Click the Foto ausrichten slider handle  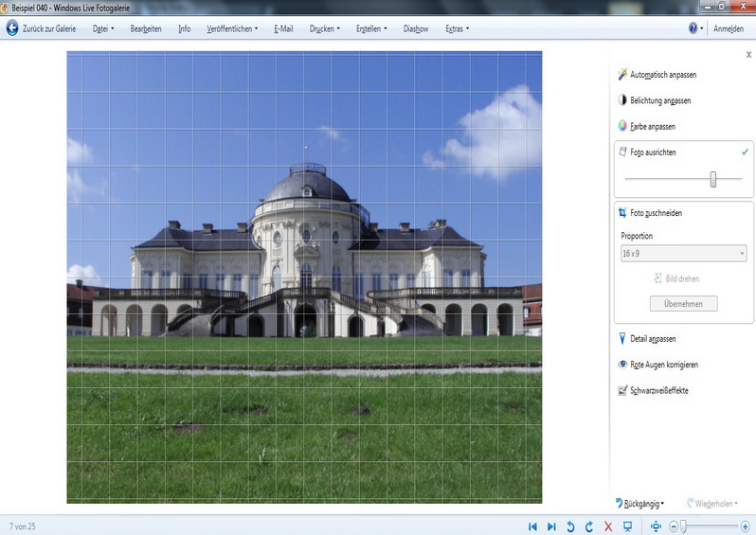[x=713, y=179]
